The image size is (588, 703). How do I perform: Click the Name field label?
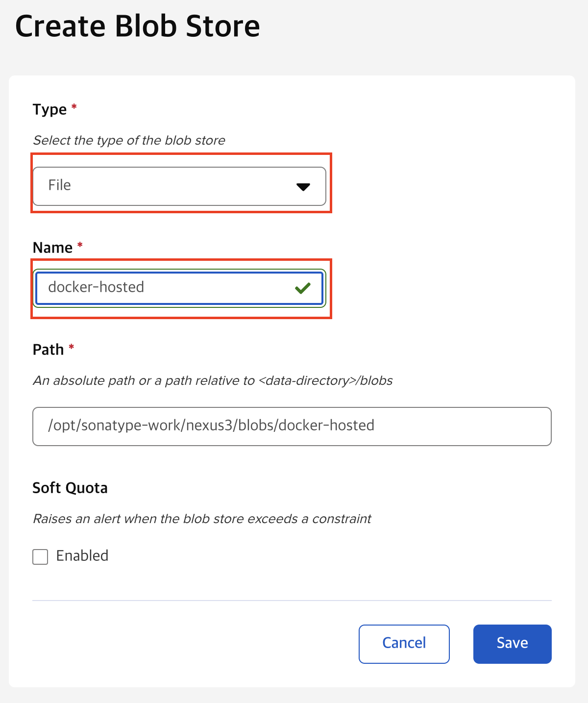[52, 248]
